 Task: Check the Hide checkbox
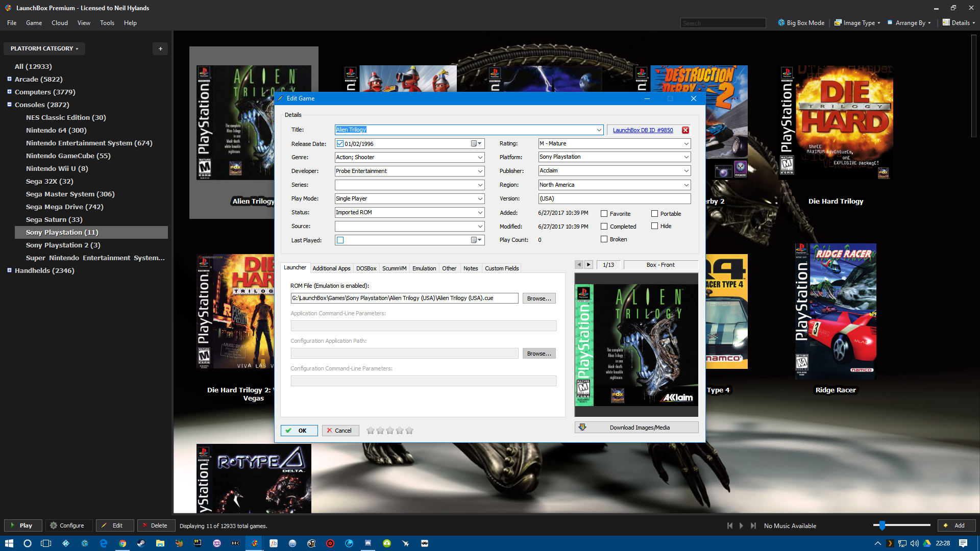[654, 226]
